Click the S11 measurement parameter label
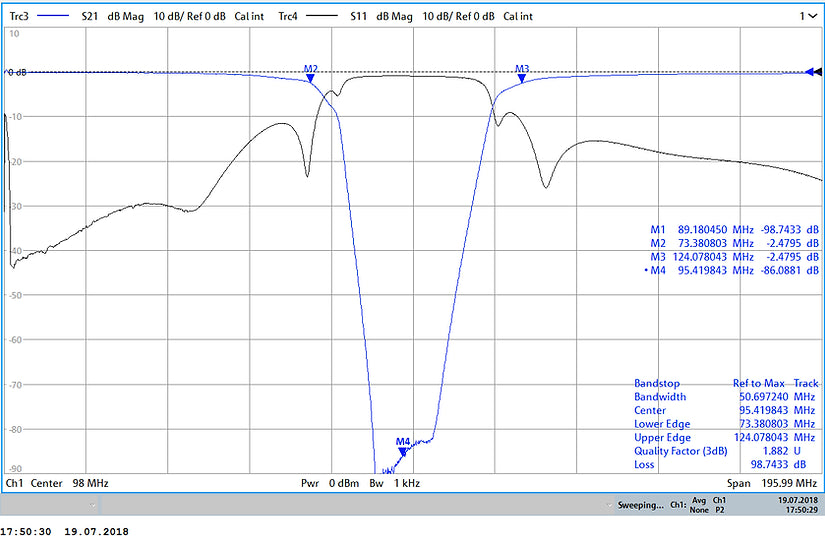The height and width of the screenshot is (548, 825). click(361, 17)
